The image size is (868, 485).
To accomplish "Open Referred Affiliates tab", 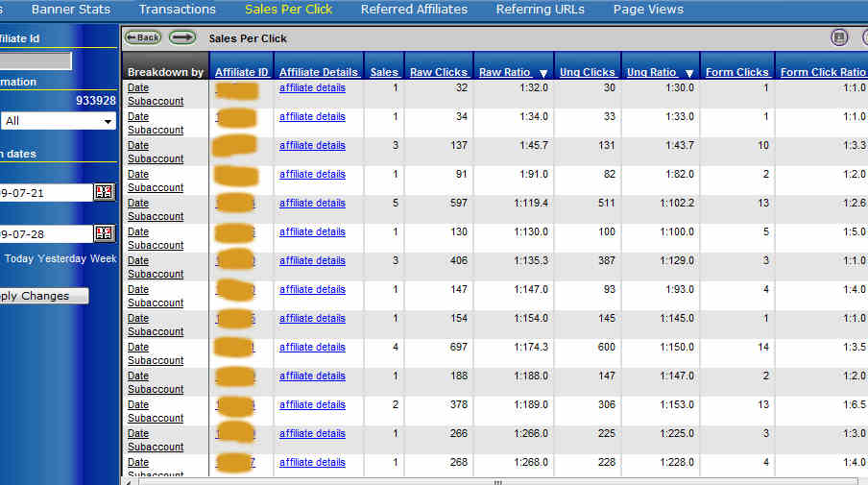I will (414, 10).
